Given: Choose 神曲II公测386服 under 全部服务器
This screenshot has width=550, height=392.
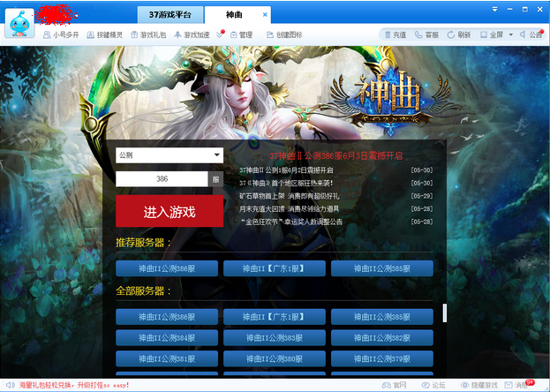Looking at the screenshot, I should (167, 317).
